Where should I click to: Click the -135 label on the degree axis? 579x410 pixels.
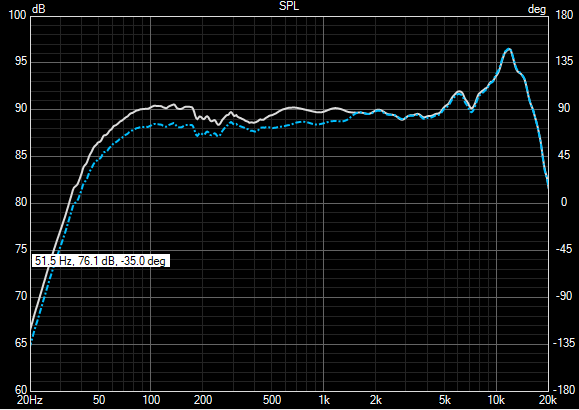pyautogui.click(x=564, y=343)
